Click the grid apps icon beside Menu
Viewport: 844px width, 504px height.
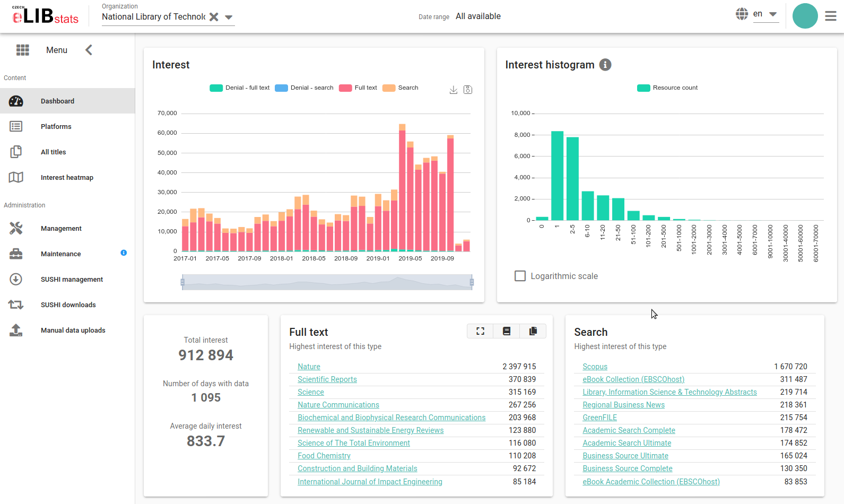pyautogui.click(x=23, y=50)
